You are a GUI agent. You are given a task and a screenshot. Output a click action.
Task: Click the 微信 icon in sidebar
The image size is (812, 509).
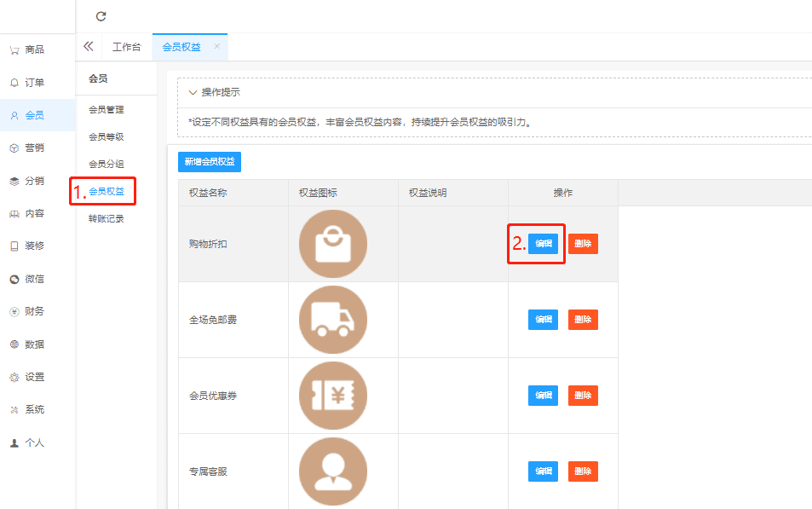pyautogui.click(x=14, y=279)
